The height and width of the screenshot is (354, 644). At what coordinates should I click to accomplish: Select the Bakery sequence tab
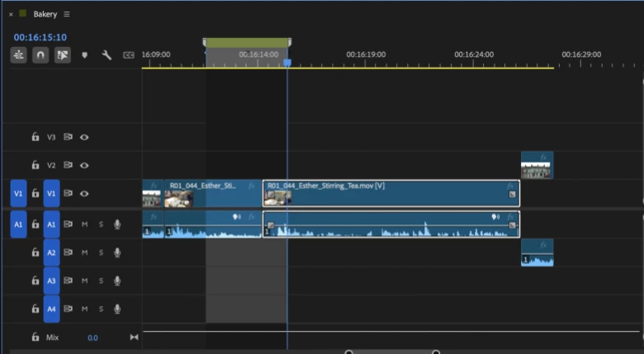(x=45, y=14)
